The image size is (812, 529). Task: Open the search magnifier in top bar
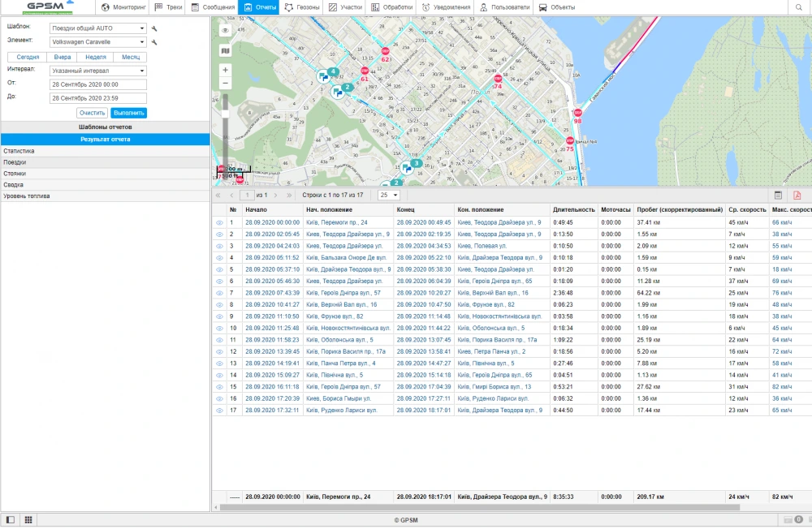click(x=798, y=7)
